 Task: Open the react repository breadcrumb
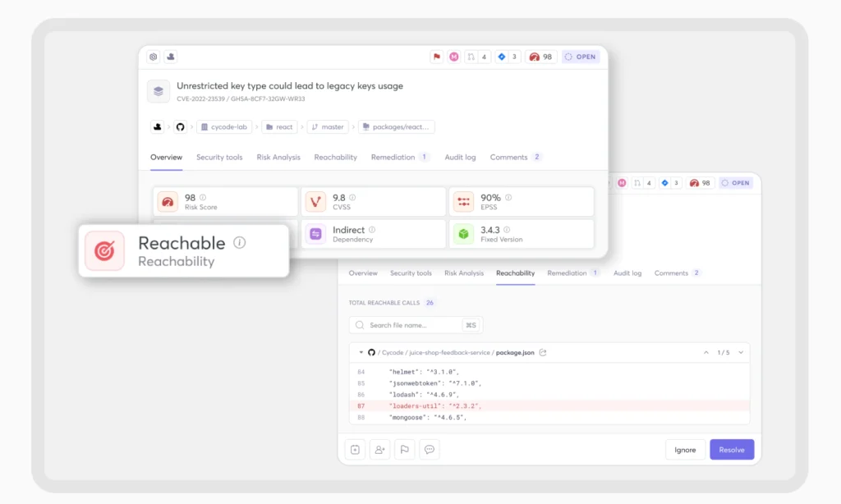coord(279,127)
